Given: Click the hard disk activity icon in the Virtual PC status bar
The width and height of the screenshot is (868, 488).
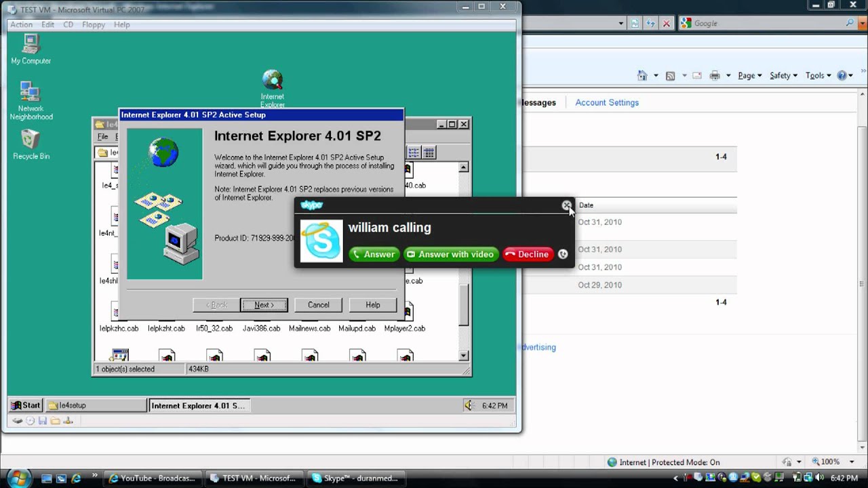Looking at the screenshot, I should 18,421.
